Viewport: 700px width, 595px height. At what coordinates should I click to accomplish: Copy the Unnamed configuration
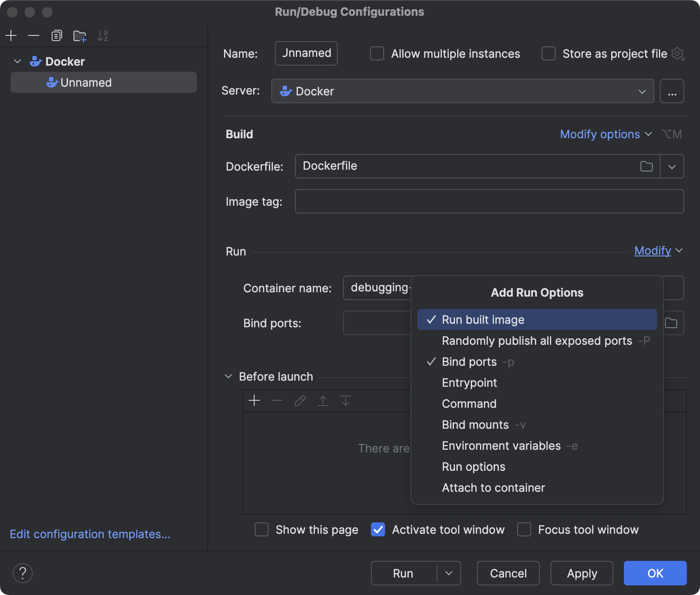click(x=56, y=35)
